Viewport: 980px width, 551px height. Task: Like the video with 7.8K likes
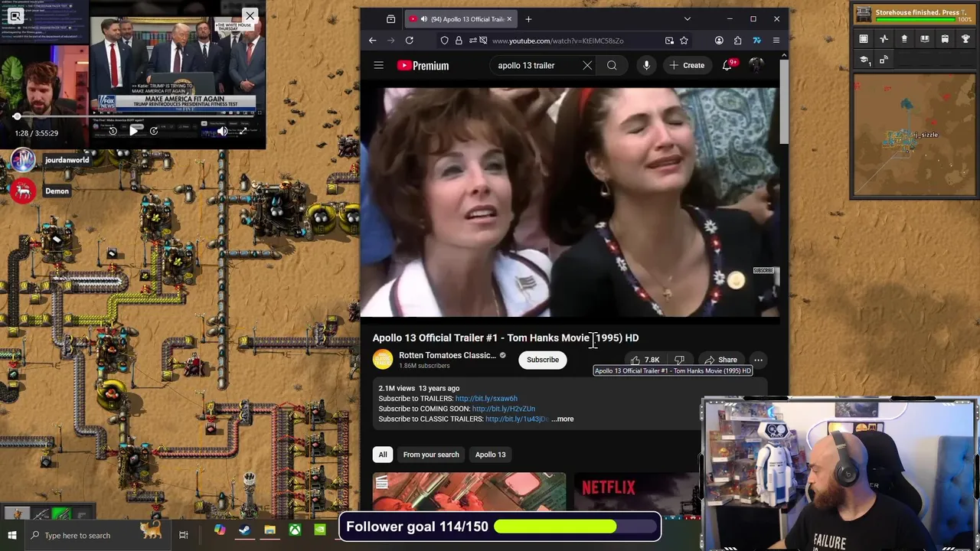(645, 360)
